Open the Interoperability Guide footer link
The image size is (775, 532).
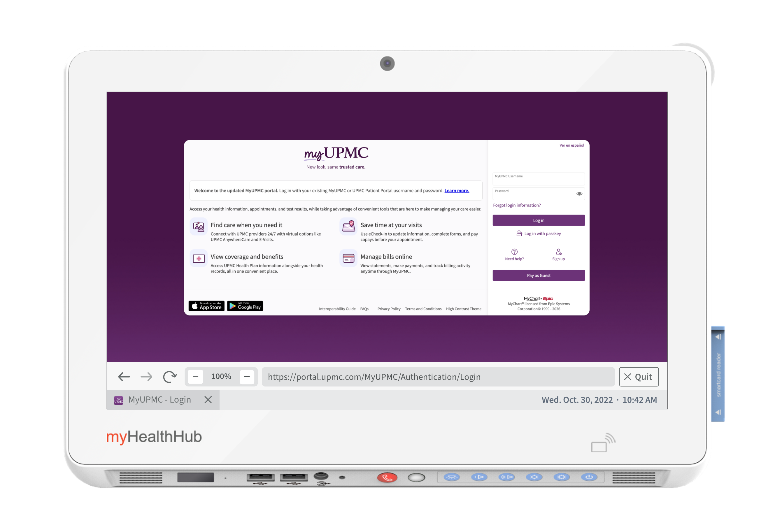pyautogui.click(x=337, y=309)
